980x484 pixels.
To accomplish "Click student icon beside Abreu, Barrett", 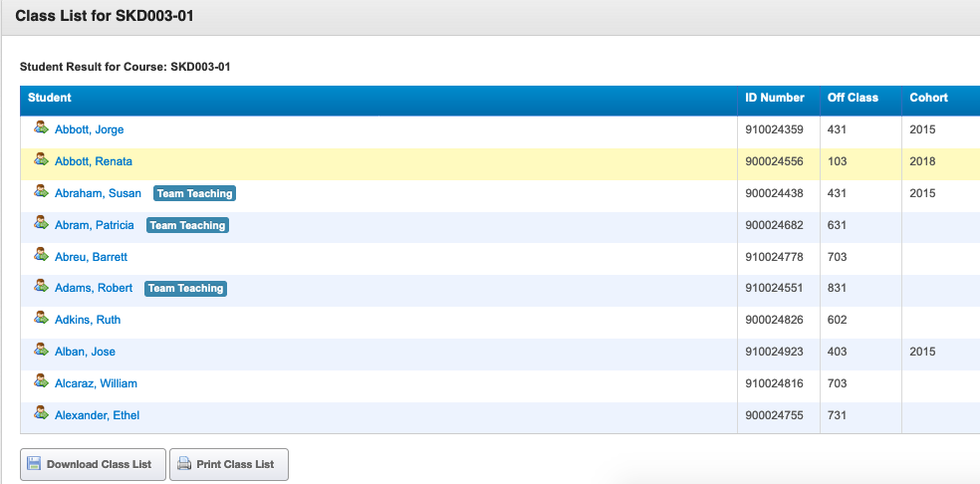I will click(x=41, y=255).
